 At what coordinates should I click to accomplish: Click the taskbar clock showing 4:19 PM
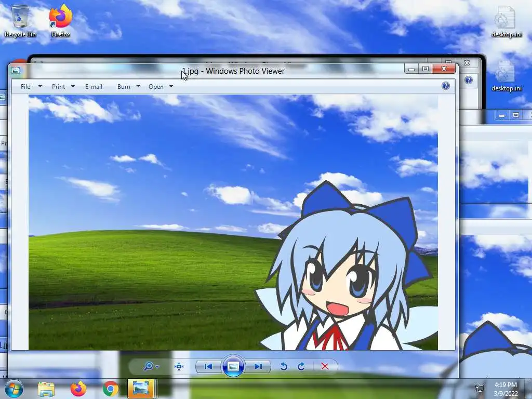506,389
